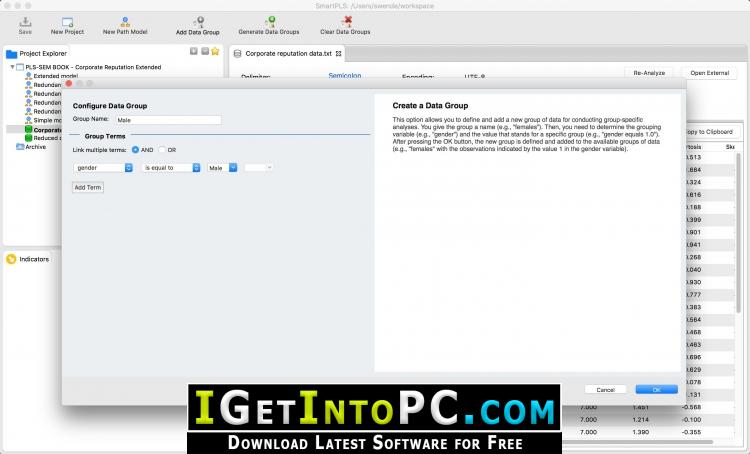Open the empty dropdown after Male
Viewport: 750px width, 454px height.
[x=258, y=167]
